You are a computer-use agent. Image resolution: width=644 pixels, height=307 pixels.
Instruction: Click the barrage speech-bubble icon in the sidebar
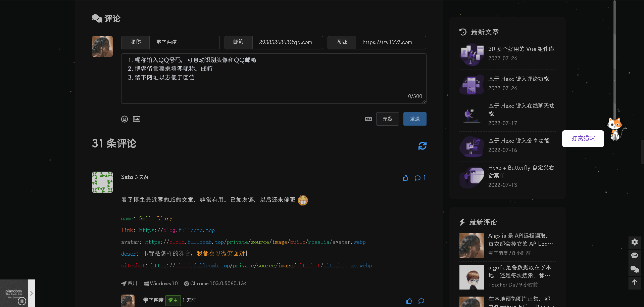pos(634,256)
